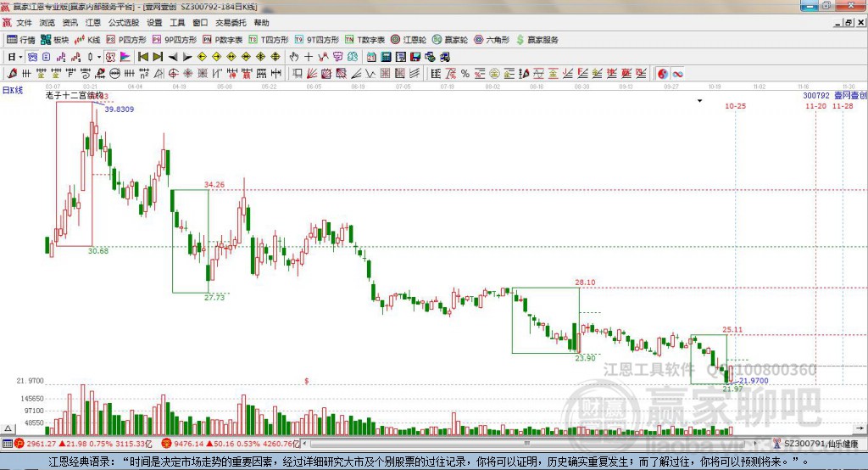Select the red pencil drawing tool
The image size is (868, 470).
pos(12,73)
